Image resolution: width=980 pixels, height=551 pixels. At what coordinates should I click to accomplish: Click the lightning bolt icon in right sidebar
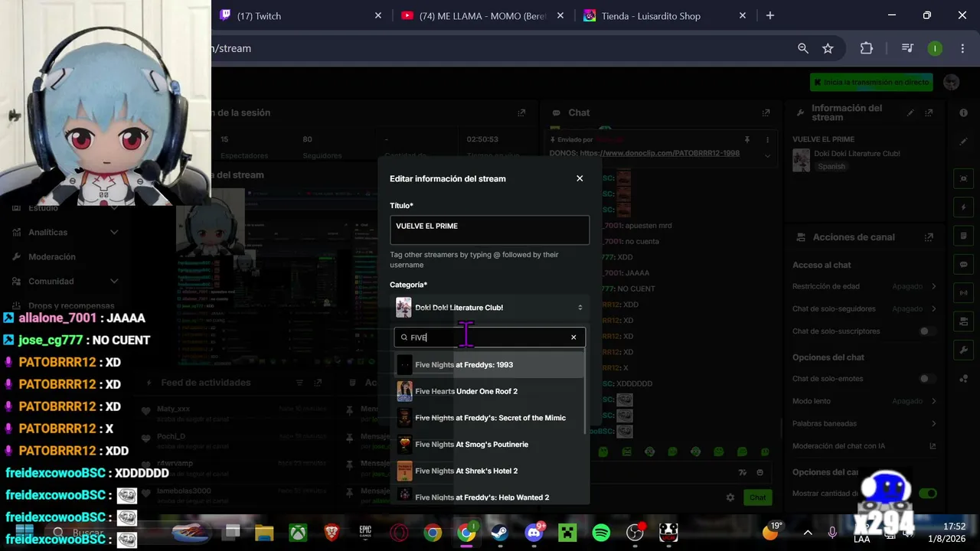coord(963,207)
